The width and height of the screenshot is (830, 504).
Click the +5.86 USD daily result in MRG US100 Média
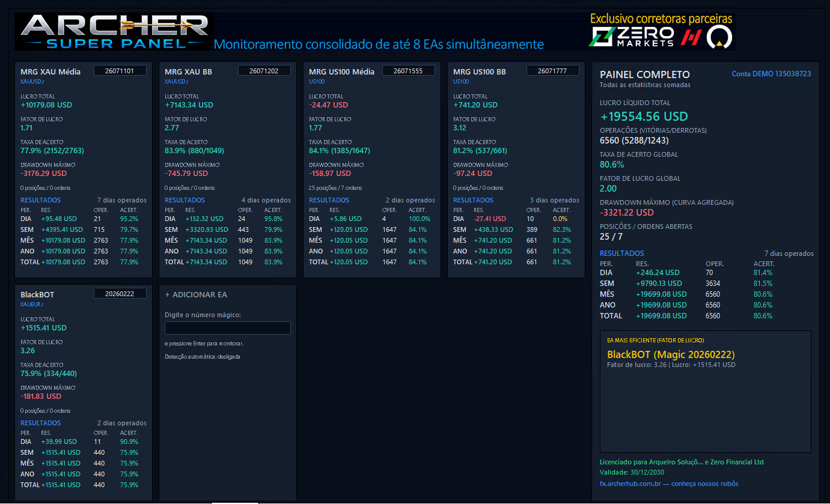point(346,219)
